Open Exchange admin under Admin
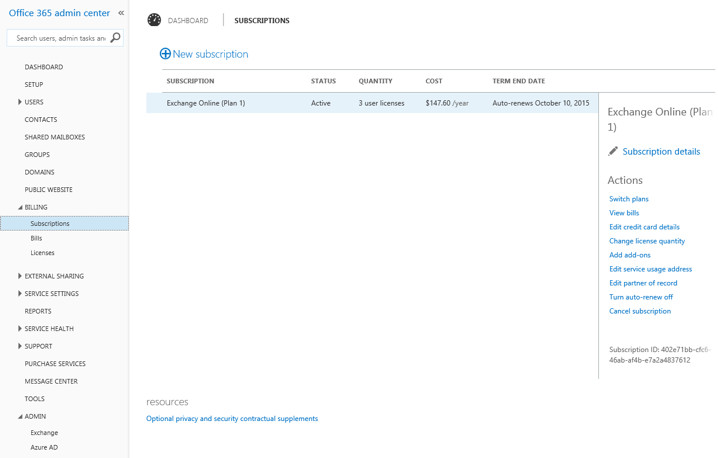Image resolution: width=718 pixels, height=458 pixels. coord(44,433)
